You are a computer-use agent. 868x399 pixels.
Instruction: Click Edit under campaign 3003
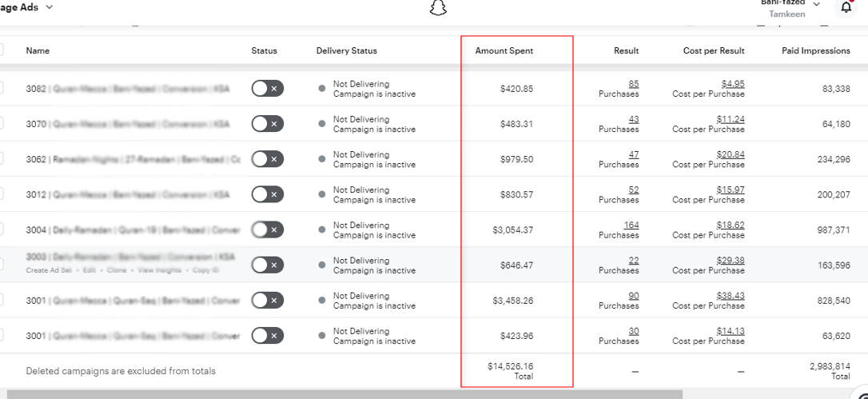[90, 270]
